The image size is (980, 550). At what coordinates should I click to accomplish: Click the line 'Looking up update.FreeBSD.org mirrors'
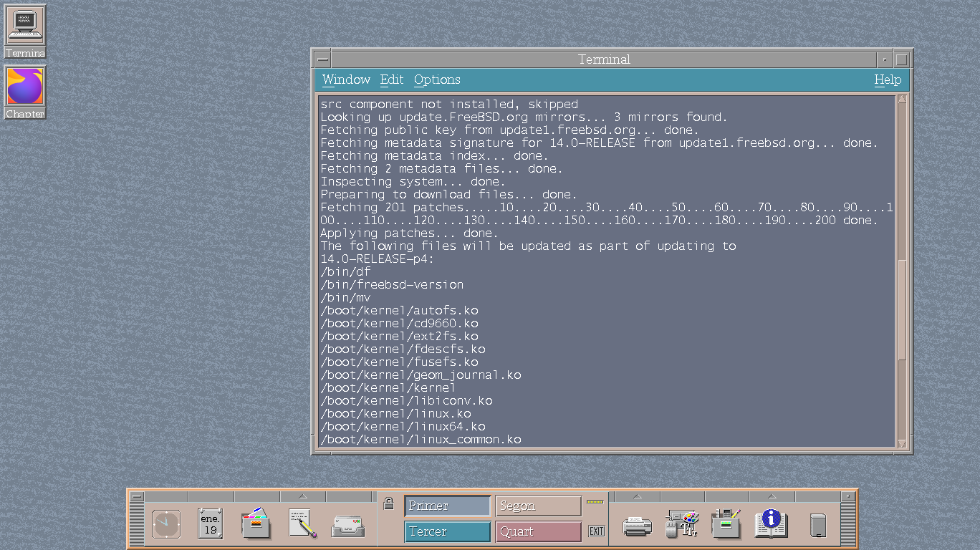click(x=524, y=117)
